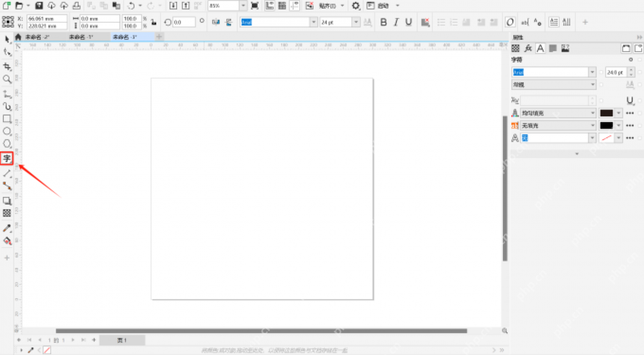Open Character tab in Properties panel
The height and width of the screenshot is (355, 644).
pos(540,48)
